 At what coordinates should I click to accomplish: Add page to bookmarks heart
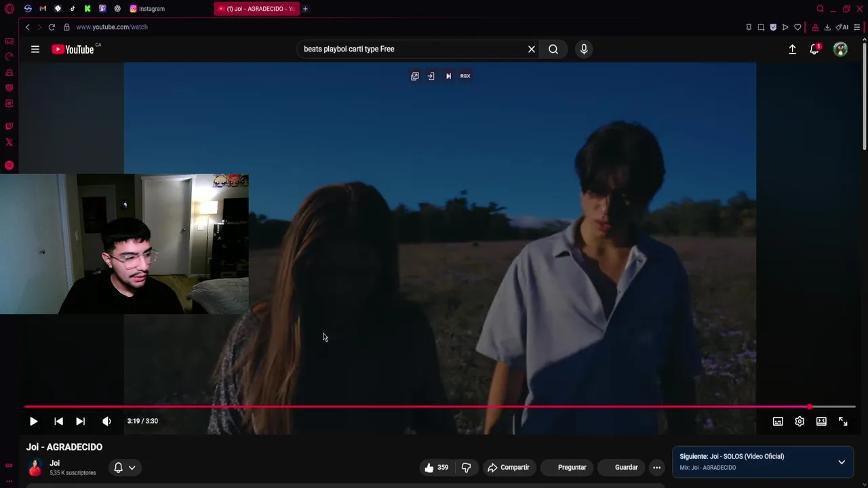[x=797, y=27]
